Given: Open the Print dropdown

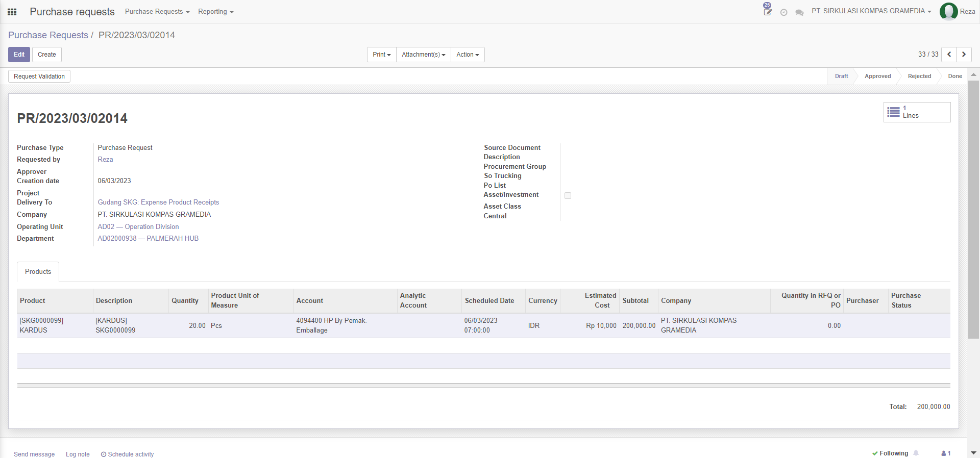Looking at the screenshot, I should [382, 55].
